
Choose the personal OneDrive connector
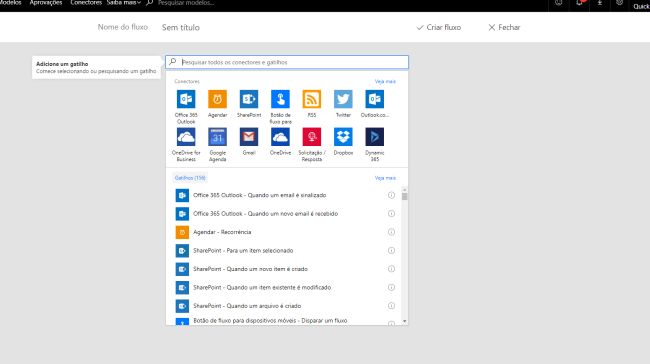click(280, 137)
